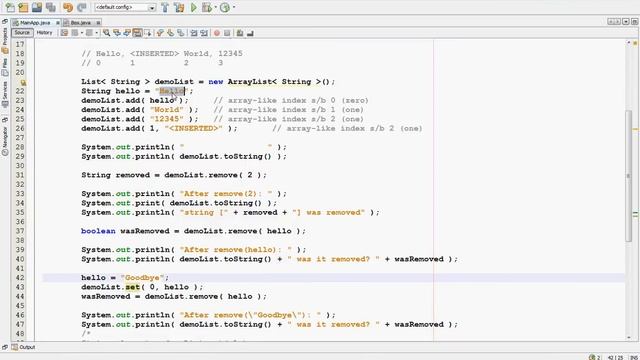Open the Forward navigation history dropdown
Screen dimensions: 640x360
pos(96,33)
